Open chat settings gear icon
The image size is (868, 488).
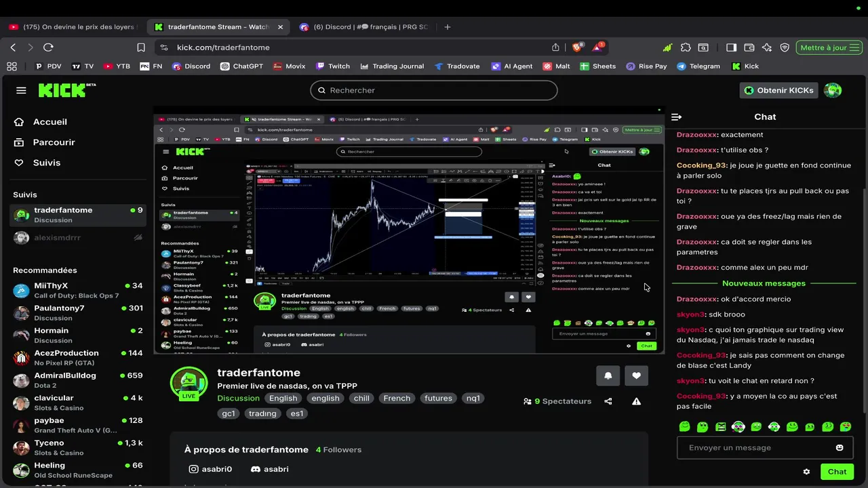click(x=806, y=472)
